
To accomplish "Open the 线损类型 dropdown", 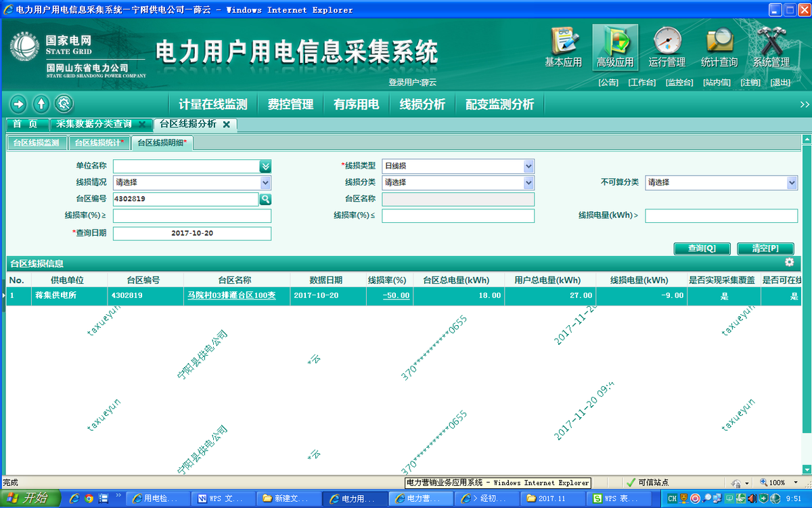I will point(528,167).
